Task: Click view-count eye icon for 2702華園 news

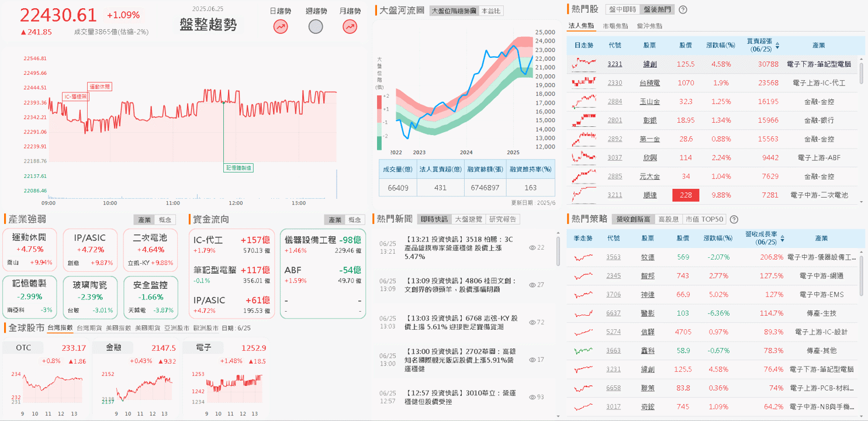Action: click(532, 360)
